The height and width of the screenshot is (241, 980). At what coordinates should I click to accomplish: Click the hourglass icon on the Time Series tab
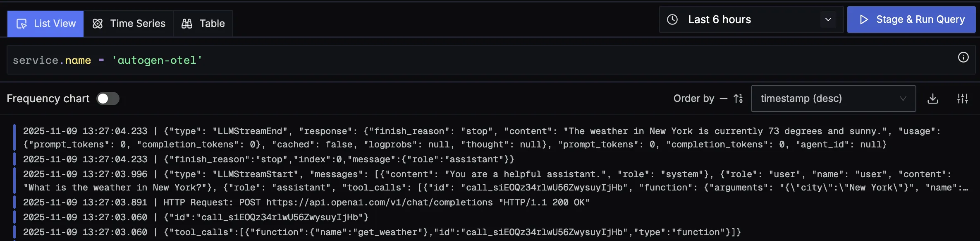(98, 24)
